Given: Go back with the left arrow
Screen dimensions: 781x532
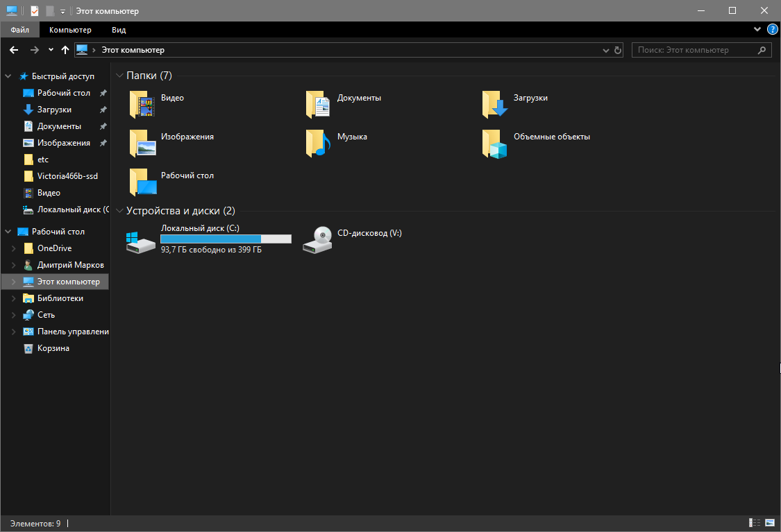Looking at the screenshot, I should click(x=14, y=50).
